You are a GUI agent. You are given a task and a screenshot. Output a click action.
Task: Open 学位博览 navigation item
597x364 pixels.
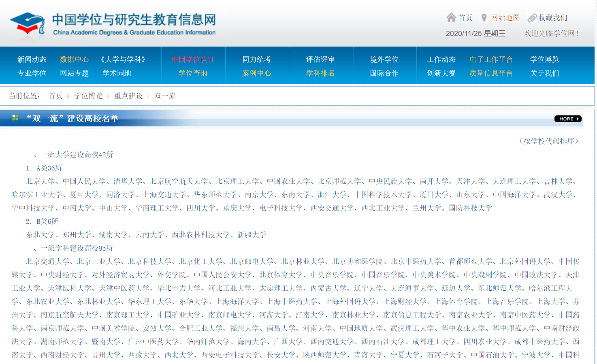(544, 60)
